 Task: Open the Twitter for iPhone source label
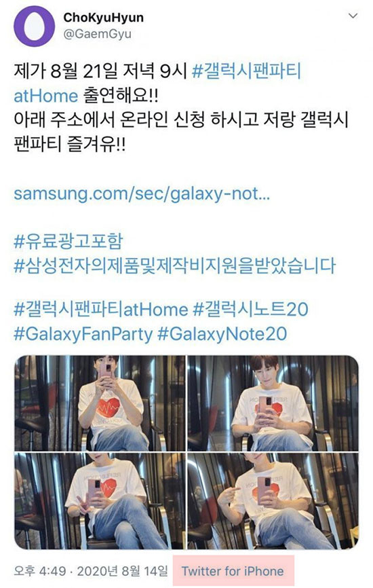[x=233, y=571]
